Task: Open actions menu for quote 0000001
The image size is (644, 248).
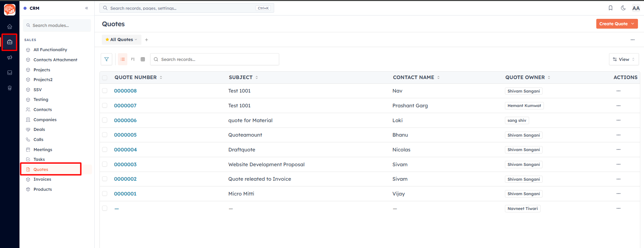Action: (618, 193)
